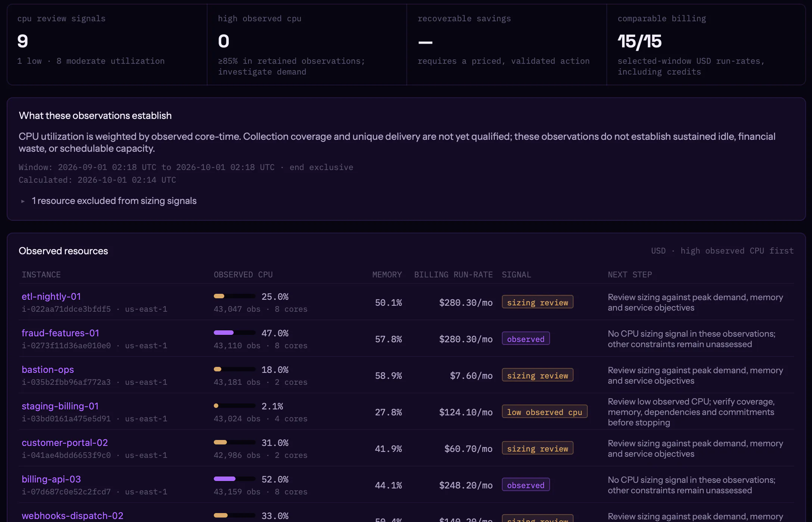Click the Window date range line
812x522 pixels.
pos(186,167)
